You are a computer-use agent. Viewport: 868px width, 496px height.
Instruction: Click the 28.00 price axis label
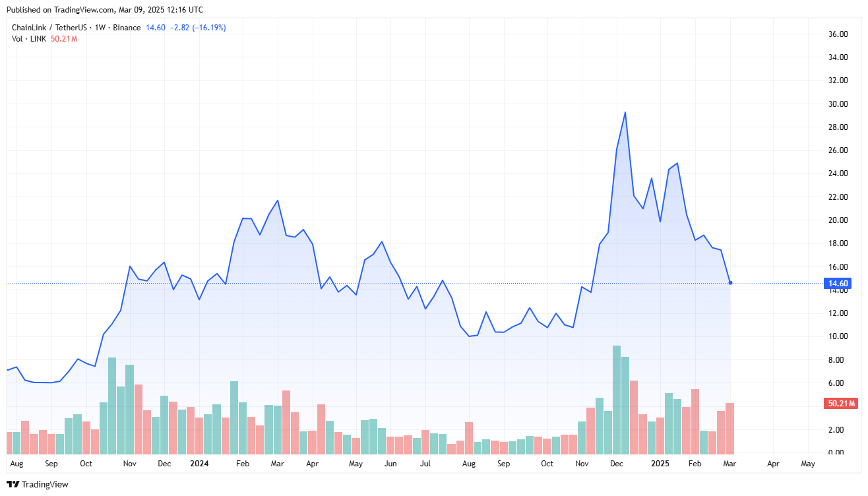(838, 127)
